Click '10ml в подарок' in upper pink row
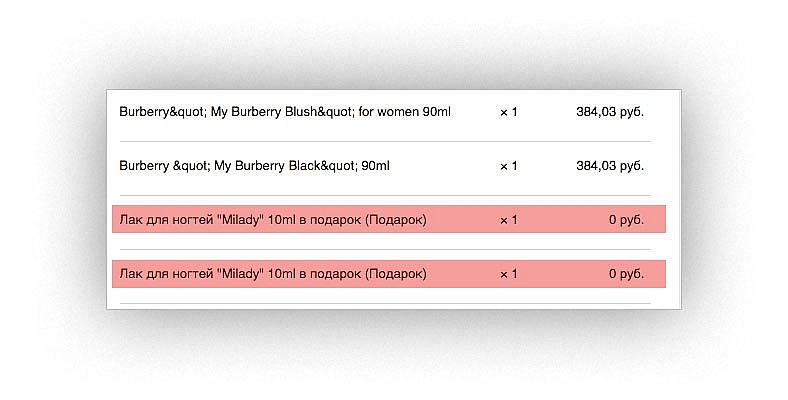The image size is (788, 400). click(x=314, y=220)
